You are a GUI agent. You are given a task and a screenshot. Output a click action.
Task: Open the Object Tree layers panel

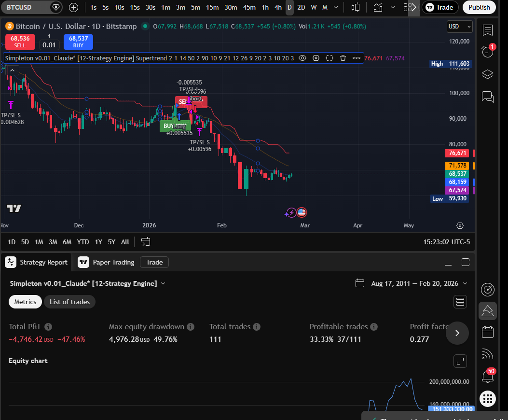[x=487, y=74]
